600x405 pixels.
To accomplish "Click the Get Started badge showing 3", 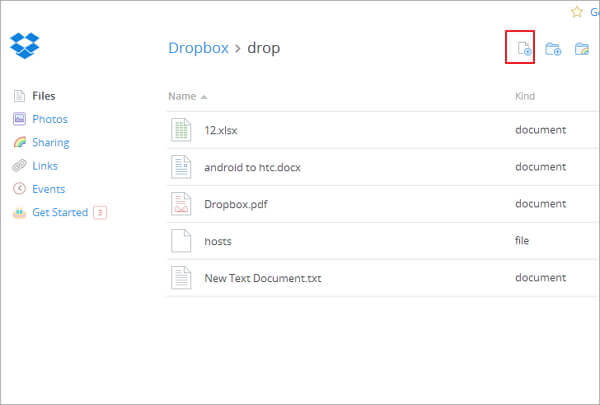I will coord(100,212).
